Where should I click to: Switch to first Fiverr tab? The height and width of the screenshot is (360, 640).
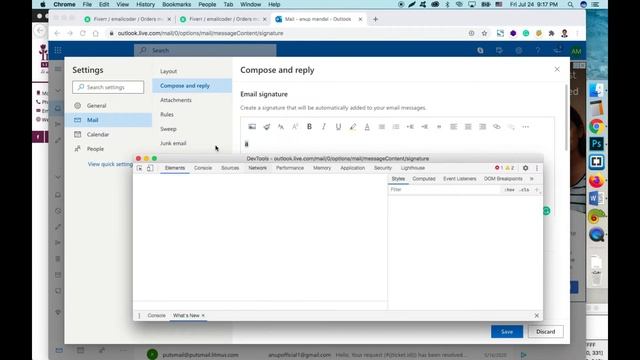pos(127,19)
